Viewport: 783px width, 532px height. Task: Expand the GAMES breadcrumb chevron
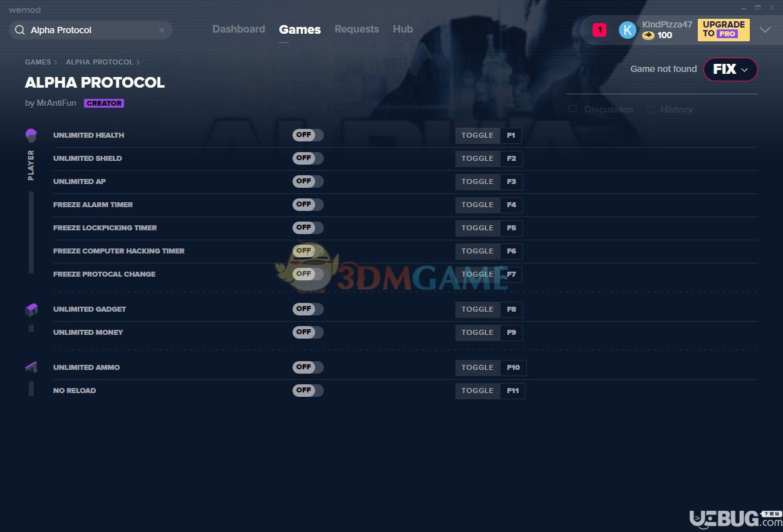coord(56,63)
